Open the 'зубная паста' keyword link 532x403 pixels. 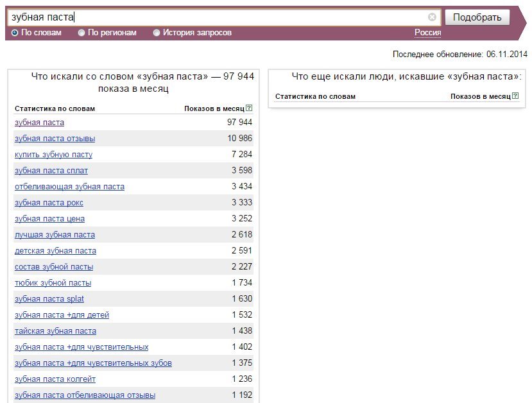tap(39, 123)
